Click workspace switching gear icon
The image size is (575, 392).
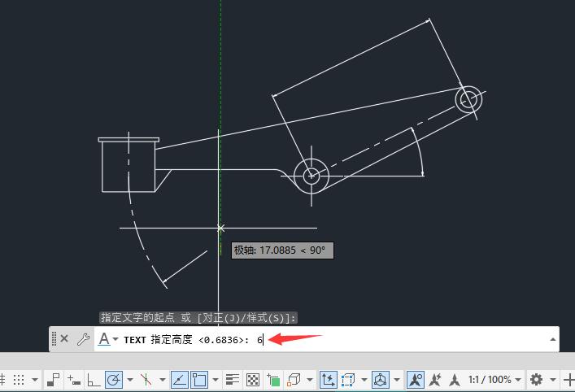(x=537, y=380)
